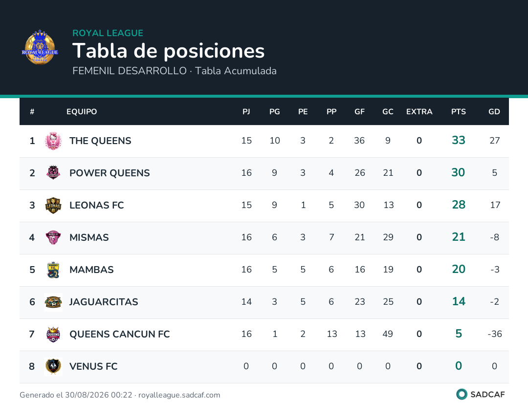The height and width of the screenshot is (420, 528).
Task: Select the Mambas snake logo
Action: coord(53,270)
